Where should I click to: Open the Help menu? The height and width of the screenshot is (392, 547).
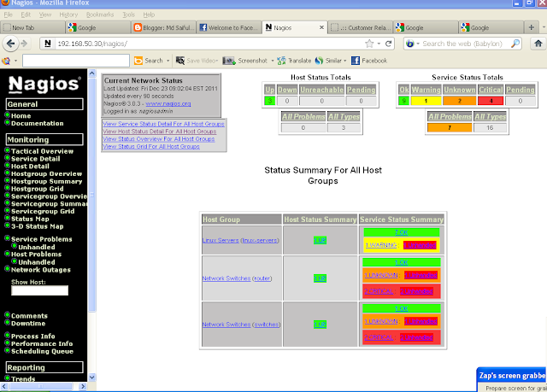click(x=149, y=15)
